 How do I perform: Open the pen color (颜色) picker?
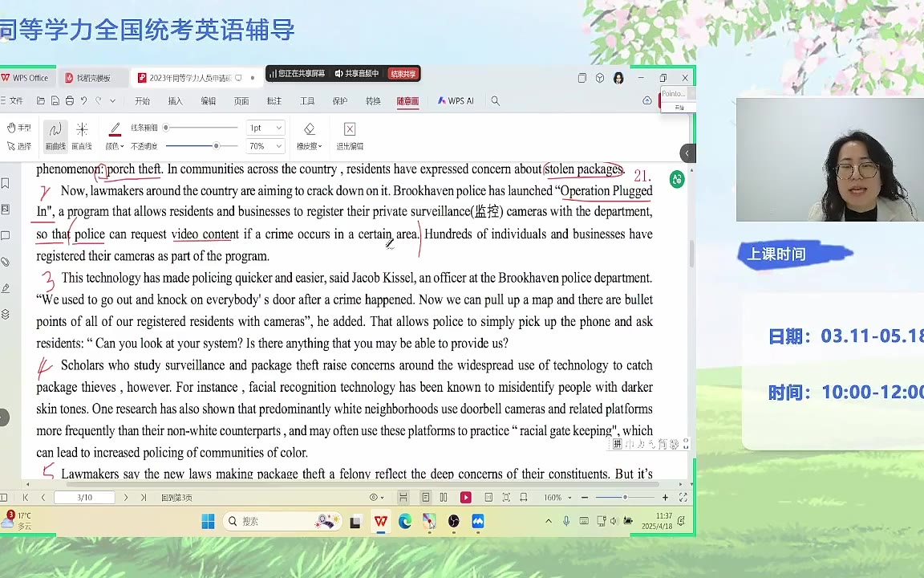point(115,136)
